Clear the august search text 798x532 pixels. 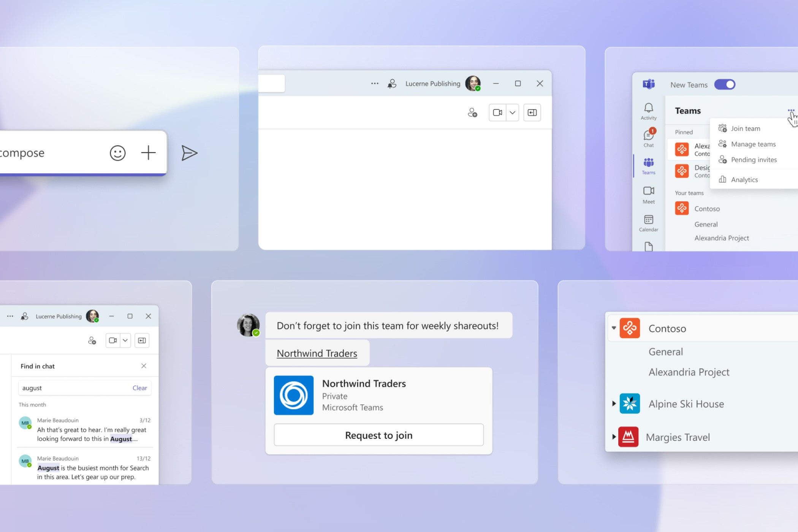click(x=139, y=388)
